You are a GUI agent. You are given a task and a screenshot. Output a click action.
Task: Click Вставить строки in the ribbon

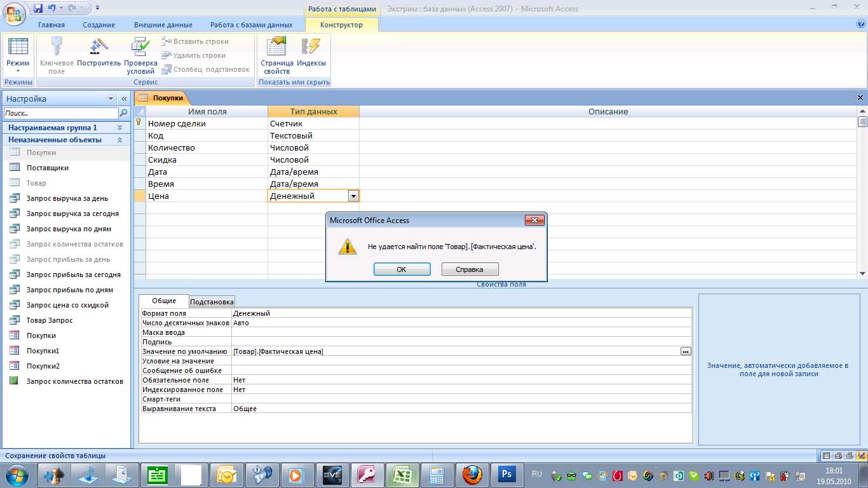195,41
